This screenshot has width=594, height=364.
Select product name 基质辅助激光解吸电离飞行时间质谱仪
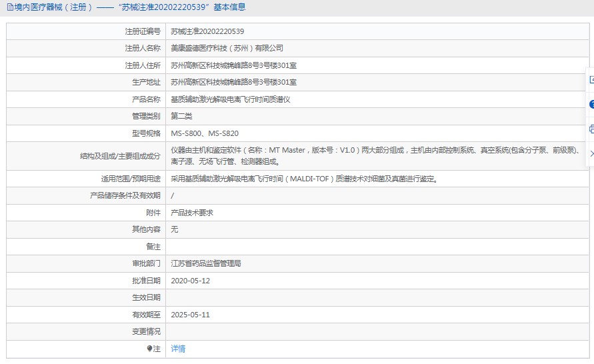click(x=230, y=99)
